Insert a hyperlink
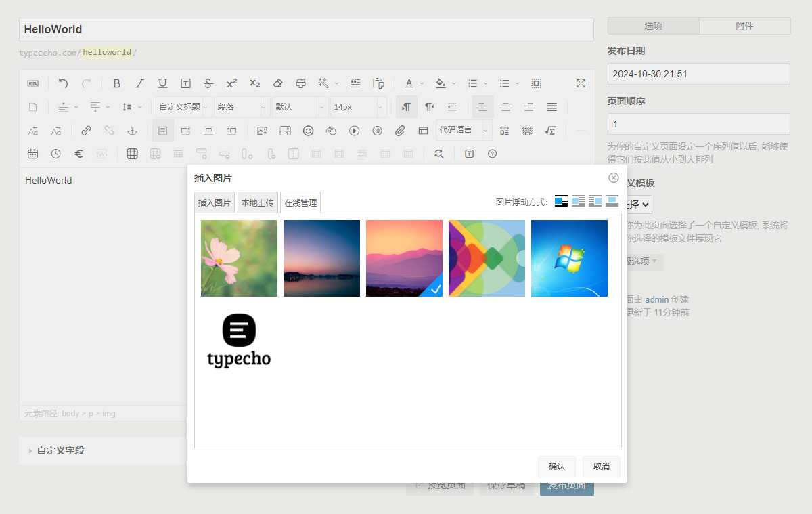812x514 pixels. (x=86, y=131)
